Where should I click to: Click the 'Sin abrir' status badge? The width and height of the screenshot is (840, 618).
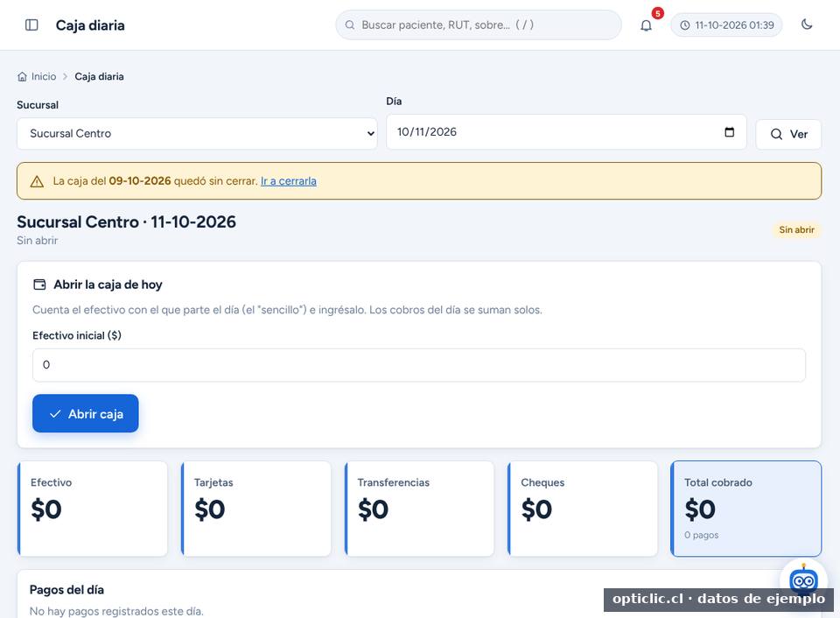click(796, 230)
